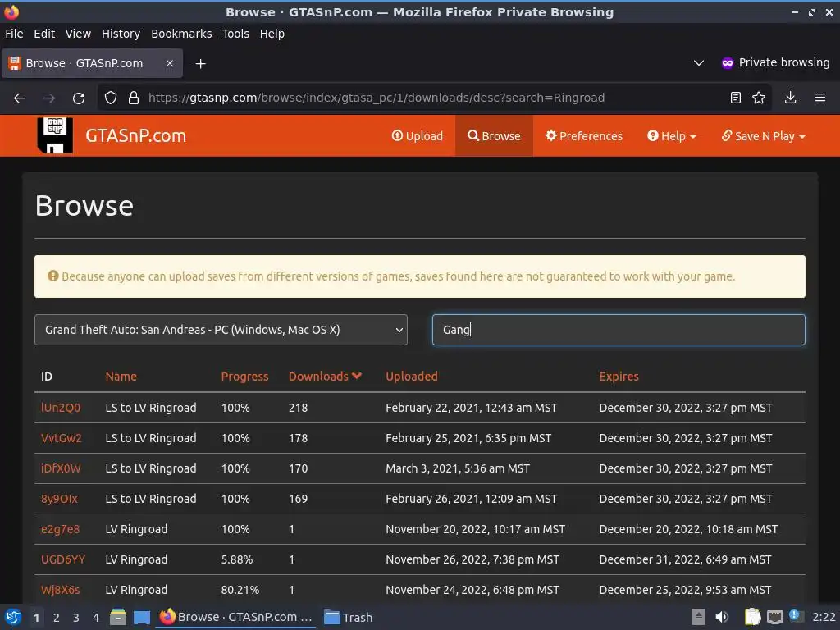Screen dimensions: 840x630
Task: Open save ID UGD6YY
Action: coord(62,559)
